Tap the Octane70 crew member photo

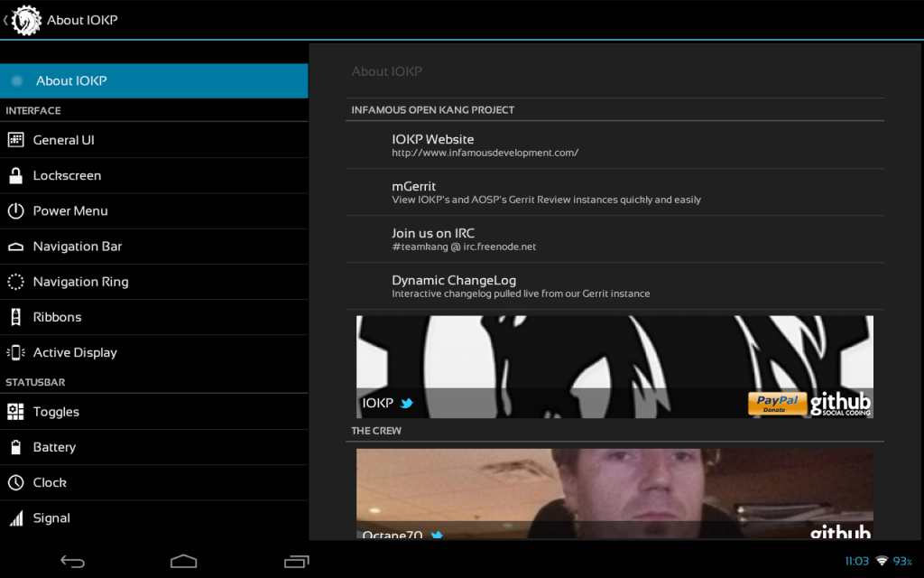point(614,494)
